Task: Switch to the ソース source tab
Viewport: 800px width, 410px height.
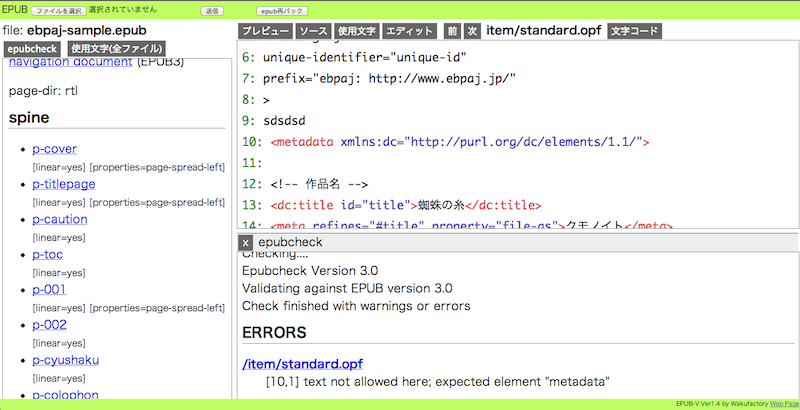Action: pyautogui.click(x=313, y=31)
